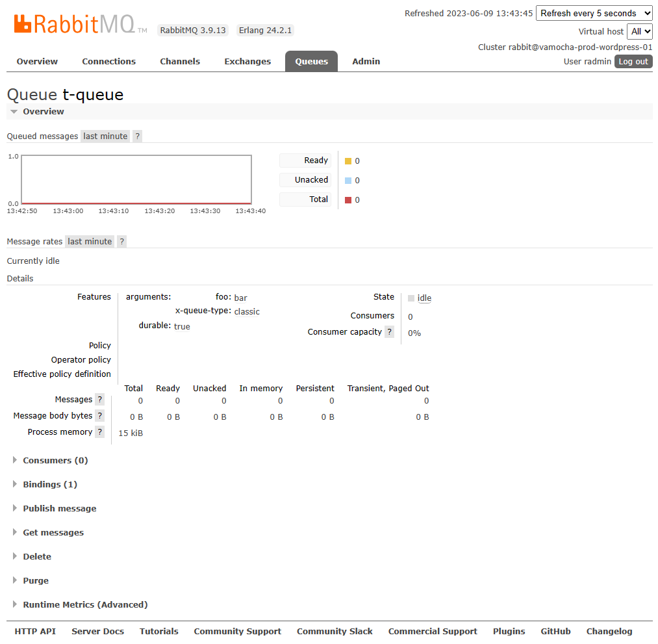Open help for Message body bytes
This screenshot has width=658, height=644.
[x=100, y=416]
